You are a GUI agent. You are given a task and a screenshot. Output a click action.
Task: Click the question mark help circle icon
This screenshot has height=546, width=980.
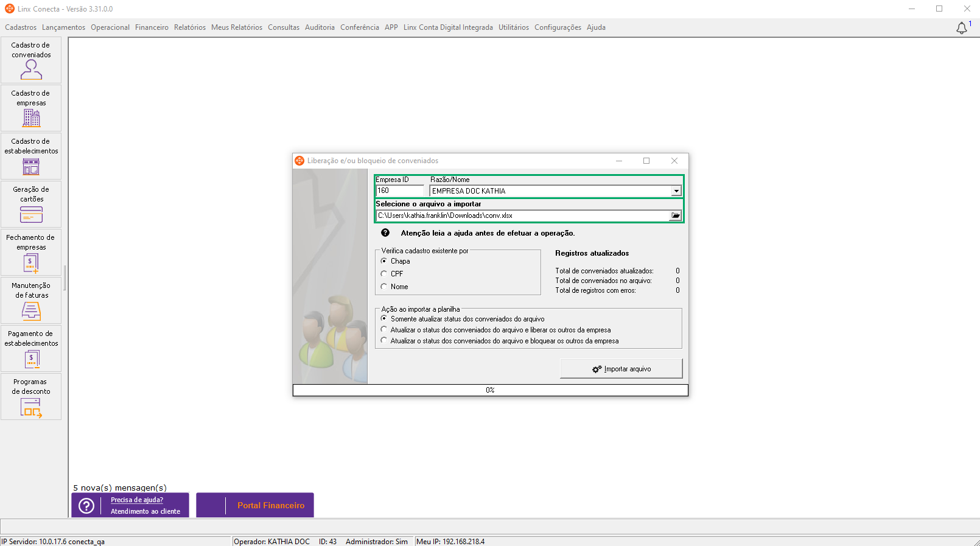click(86, 506)
